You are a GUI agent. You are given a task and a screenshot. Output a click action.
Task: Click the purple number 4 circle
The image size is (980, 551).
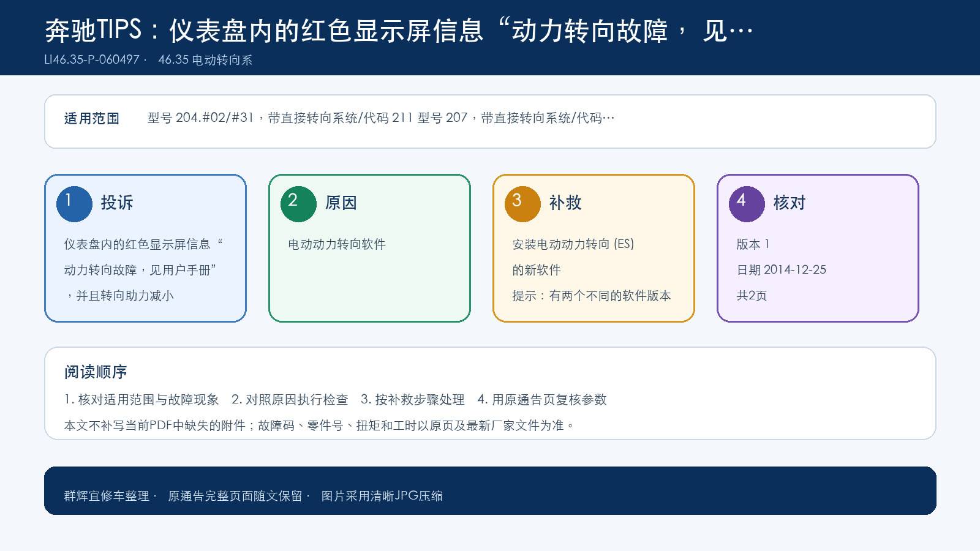tap(747, 204)
